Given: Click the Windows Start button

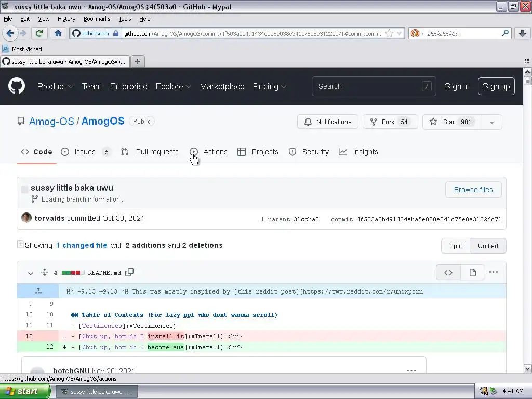Looking at the screenshot, I should 24,392.
